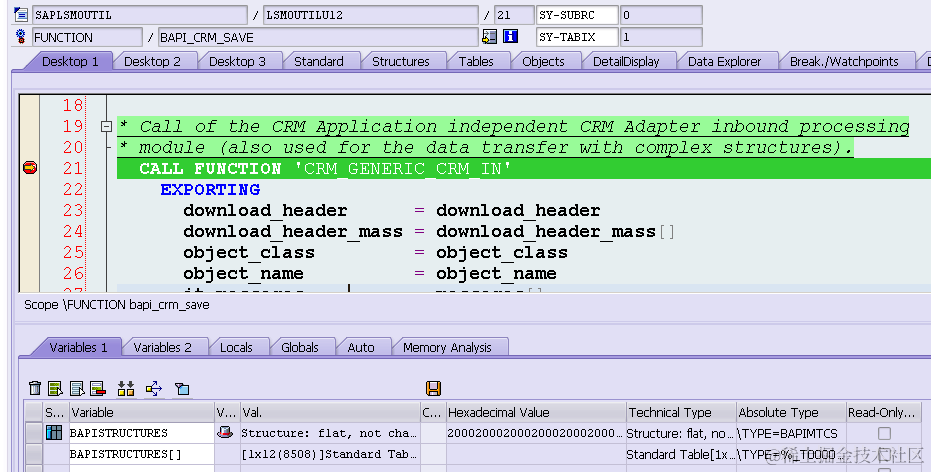Viewport: 931px width, 472px height.
Task: Click the Absolute Type column header
Action: pyautogui.click(x=791, y=412)
